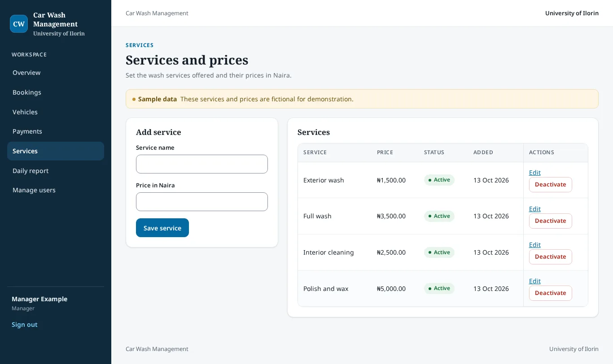The image size is (613, 364).
Task: Go to Bookings in the sidebar
Action: [x=56, y=92]
